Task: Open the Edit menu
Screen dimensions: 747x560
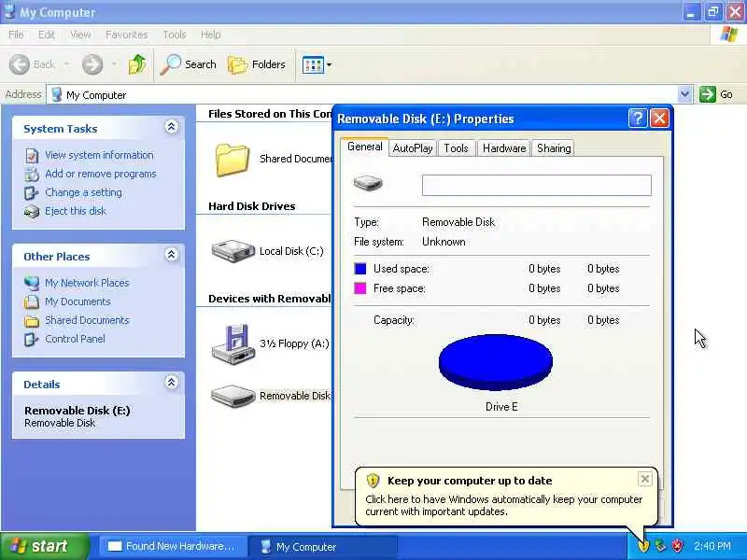Action: pyautogui.click(x=46, y=35)
